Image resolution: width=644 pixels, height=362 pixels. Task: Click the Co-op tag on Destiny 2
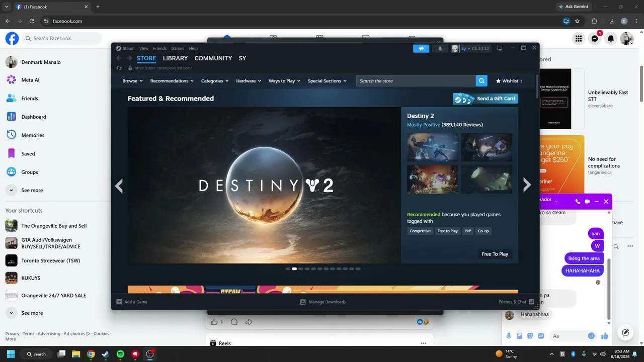point(483,231)
